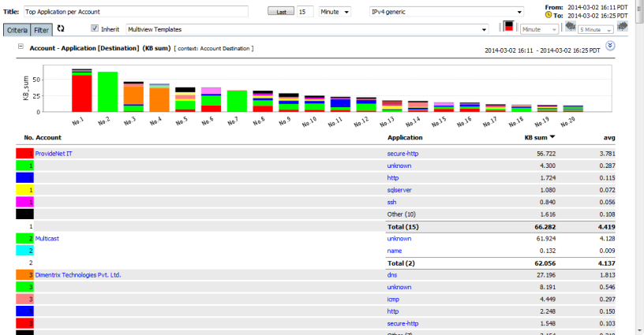Open the Multicast account link
The width and height of the screenshot is (644, 335).
(x=47, y=238)
